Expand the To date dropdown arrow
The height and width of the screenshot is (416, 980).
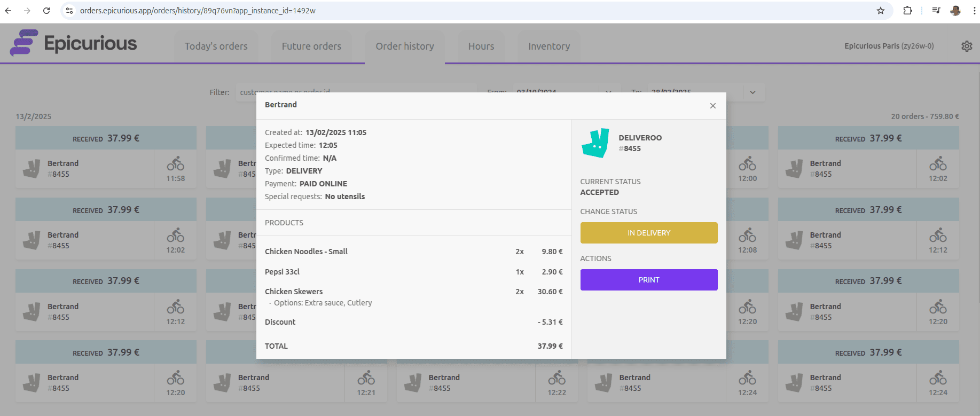click(752, 92)
